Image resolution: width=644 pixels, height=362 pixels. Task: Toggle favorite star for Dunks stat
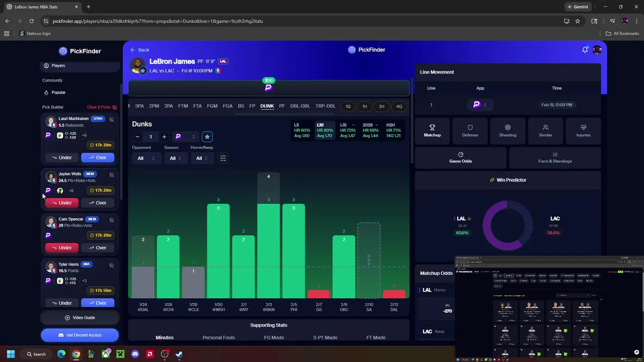click(207, 137)
